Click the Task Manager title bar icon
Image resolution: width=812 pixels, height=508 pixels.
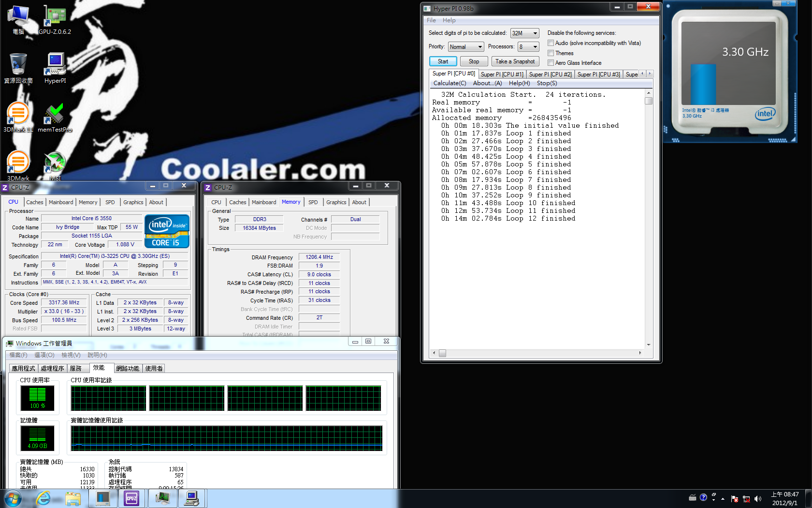10,344
